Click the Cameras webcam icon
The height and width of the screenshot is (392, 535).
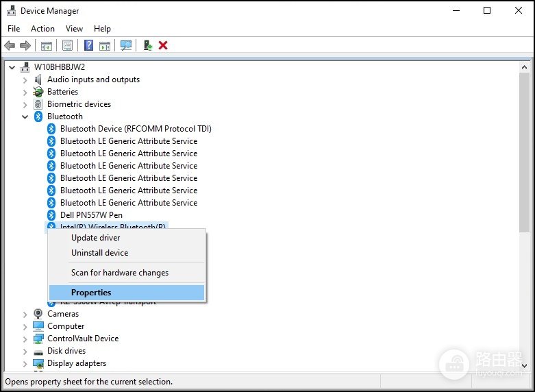pyautogui.click(x=38, y=314)
